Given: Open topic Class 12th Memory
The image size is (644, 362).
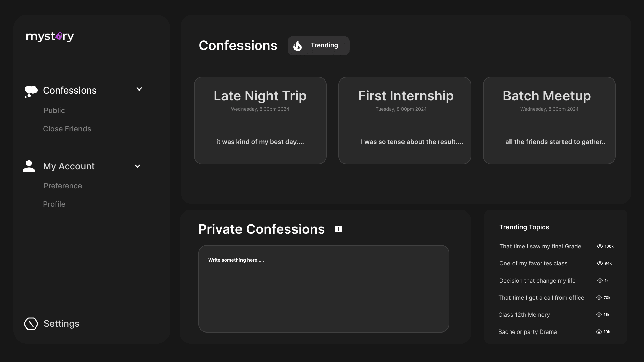Looking at the screenshot, I should coord(524,315).
